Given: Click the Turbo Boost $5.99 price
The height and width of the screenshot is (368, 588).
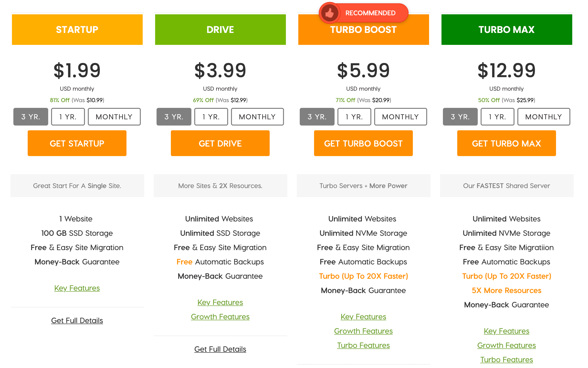Looking at the screenshot, I should (363, 71).
